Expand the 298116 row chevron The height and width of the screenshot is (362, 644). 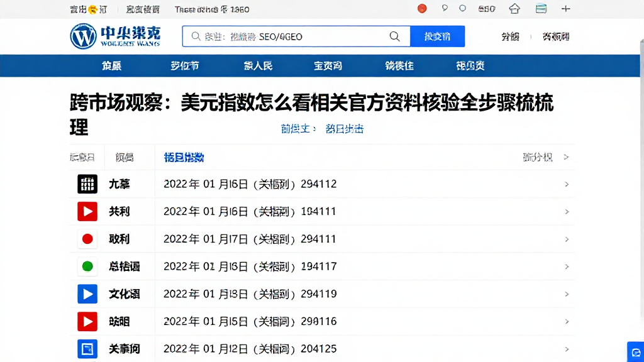tap(567, 321)
